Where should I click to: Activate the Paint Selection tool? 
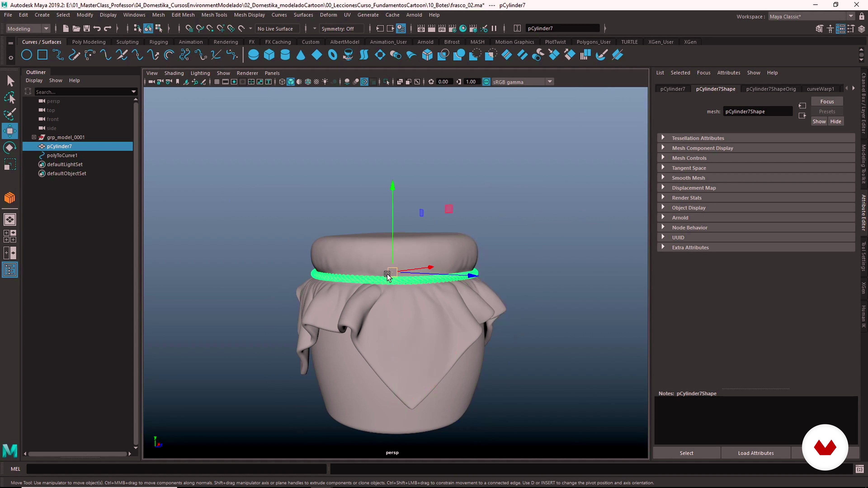pyautogui.click(x=10, y=115)
